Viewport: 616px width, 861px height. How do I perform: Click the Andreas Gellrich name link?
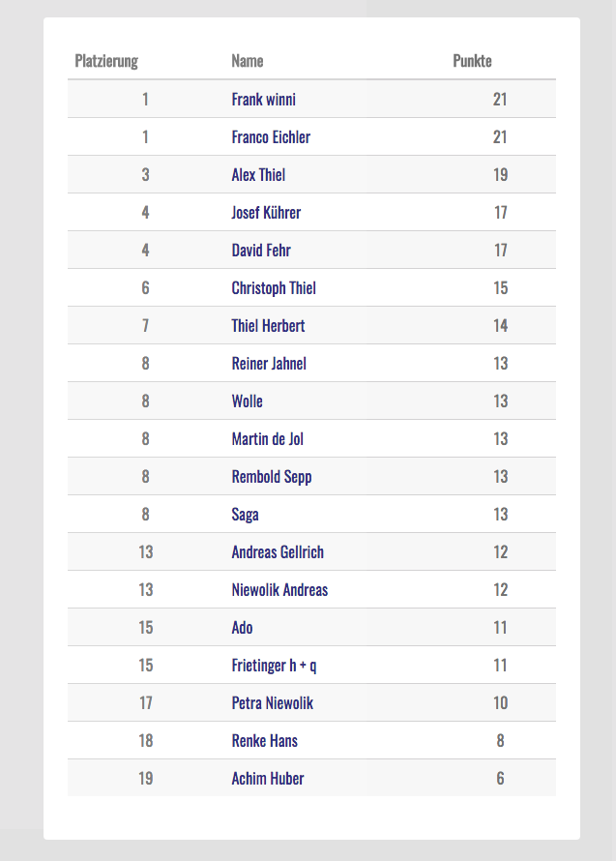[x=278, y=551]
